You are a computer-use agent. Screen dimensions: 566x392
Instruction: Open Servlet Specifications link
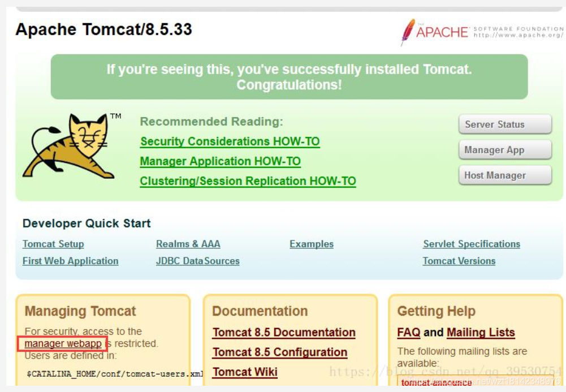point(472,244)
